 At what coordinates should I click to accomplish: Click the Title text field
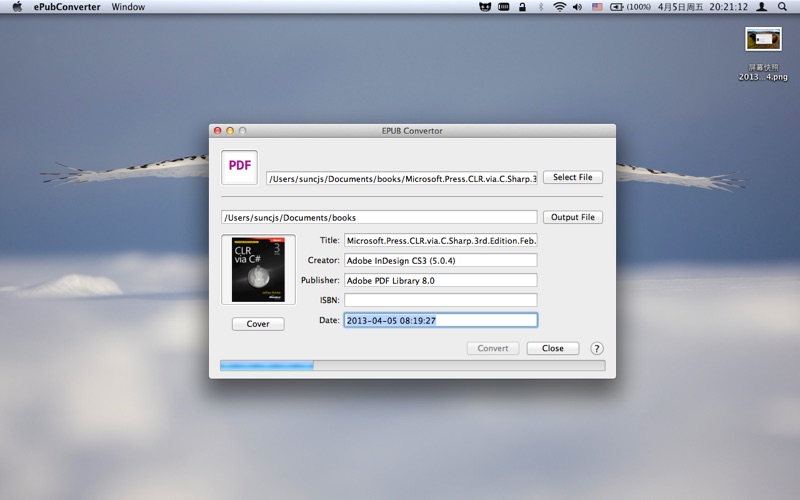(x=441, y=240)
